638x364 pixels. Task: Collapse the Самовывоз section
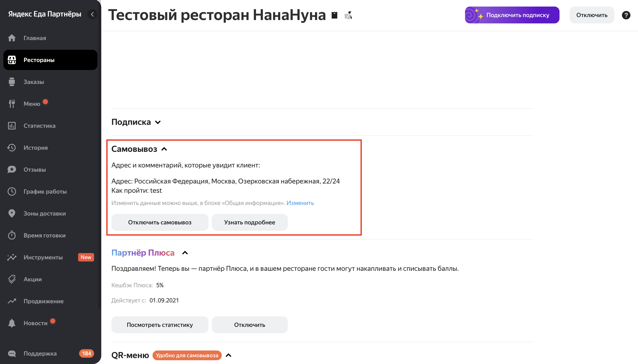pos(164,149)
